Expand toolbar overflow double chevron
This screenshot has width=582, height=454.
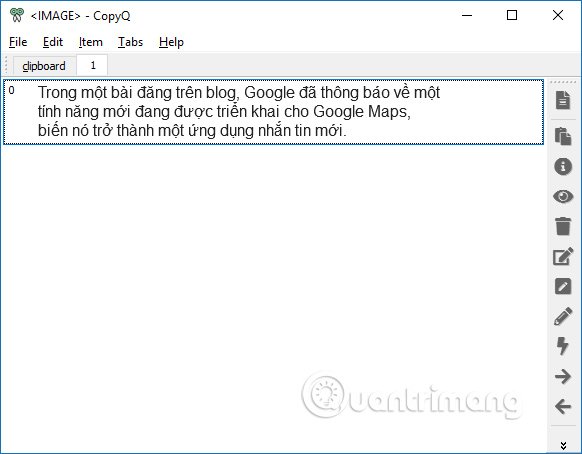[x=563, y=445]
